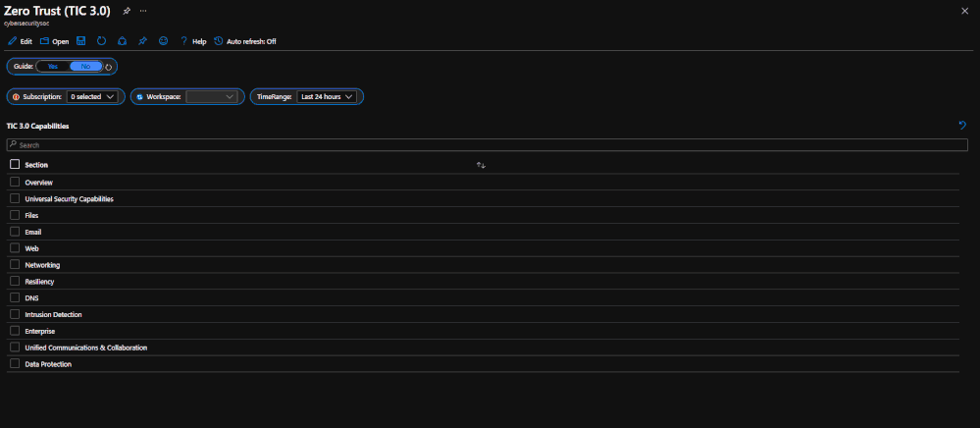The width and height of the screenshot is (980, 428).
Task: Click the Workspace parameter icon
Action: coord(140,97)
